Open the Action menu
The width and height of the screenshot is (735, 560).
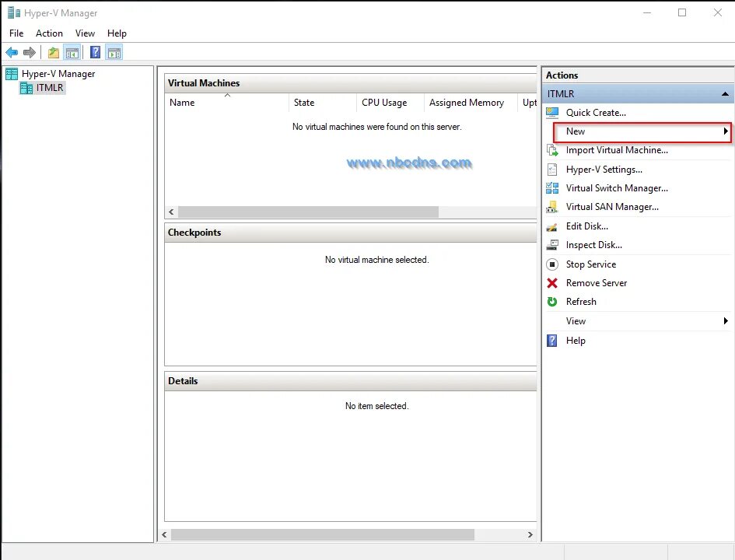(x=49, y=33)
